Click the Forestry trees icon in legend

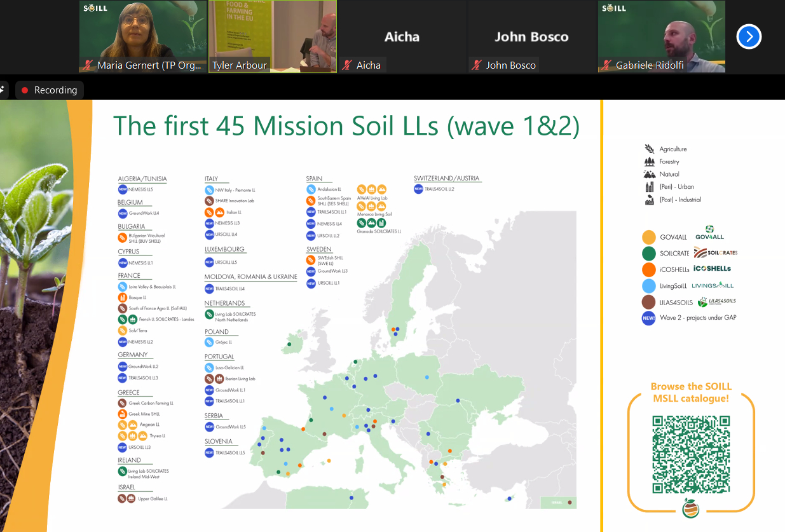pyautogui.click(x=649, y=161)
